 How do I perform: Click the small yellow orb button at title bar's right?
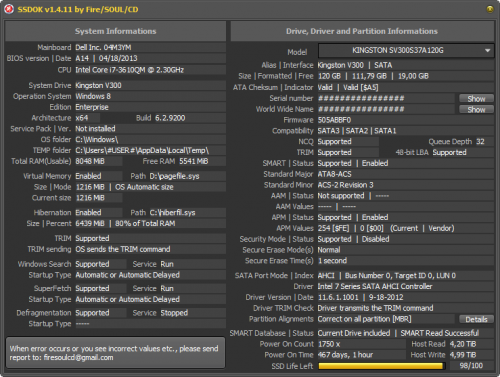click(490, 9)
